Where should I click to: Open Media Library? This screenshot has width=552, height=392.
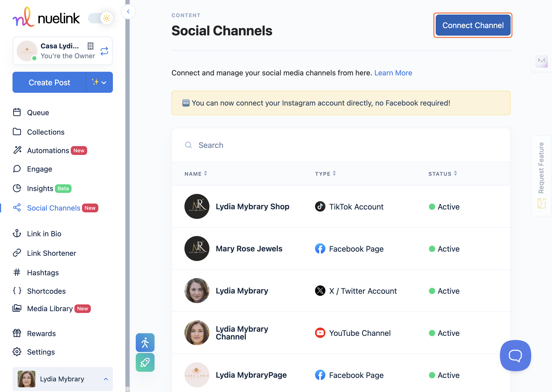[50, 309]
